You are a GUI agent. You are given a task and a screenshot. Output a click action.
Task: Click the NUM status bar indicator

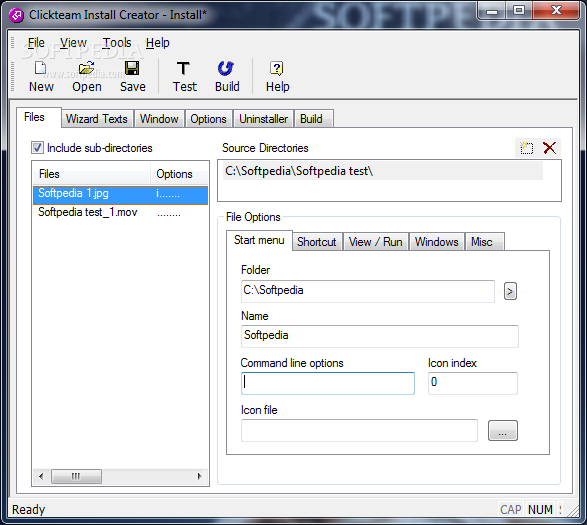click(x=540, y=509)
